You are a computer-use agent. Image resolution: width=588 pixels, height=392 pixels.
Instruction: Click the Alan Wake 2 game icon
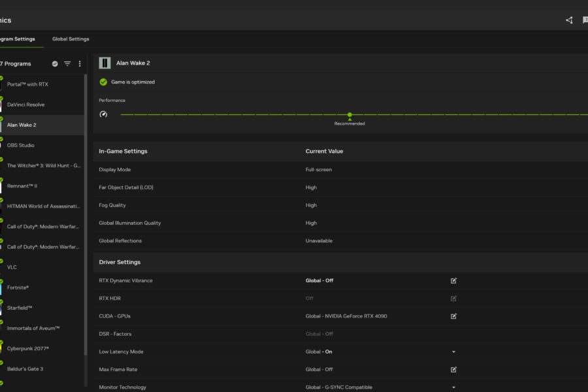point(105,63)
